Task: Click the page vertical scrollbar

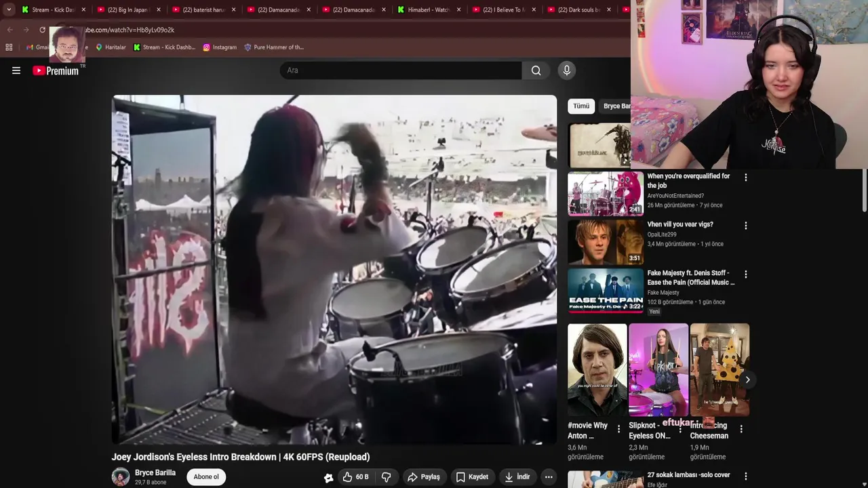Action: (865, 190)
